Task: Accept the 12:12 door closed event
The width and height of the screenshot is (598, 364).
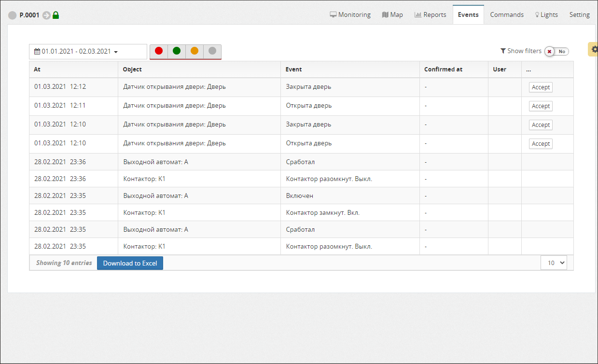Action: click(x=541, y=87)
